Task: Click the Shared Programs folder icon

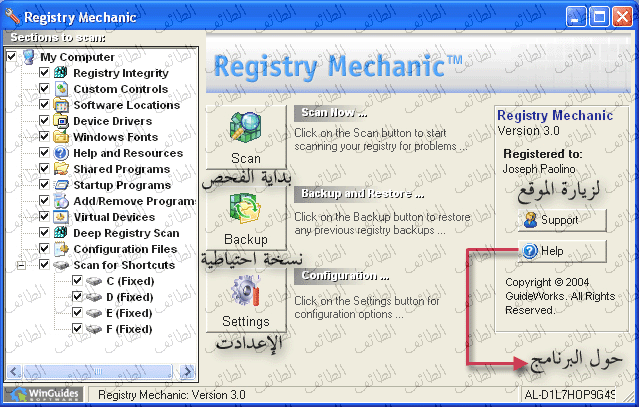Action: click(x=61, y=169)
